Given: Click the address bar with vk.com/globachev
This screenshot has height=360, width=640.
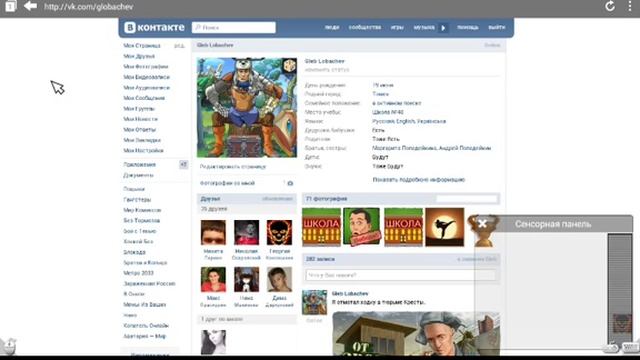Looking at the screenshot, I should [89, 7].
